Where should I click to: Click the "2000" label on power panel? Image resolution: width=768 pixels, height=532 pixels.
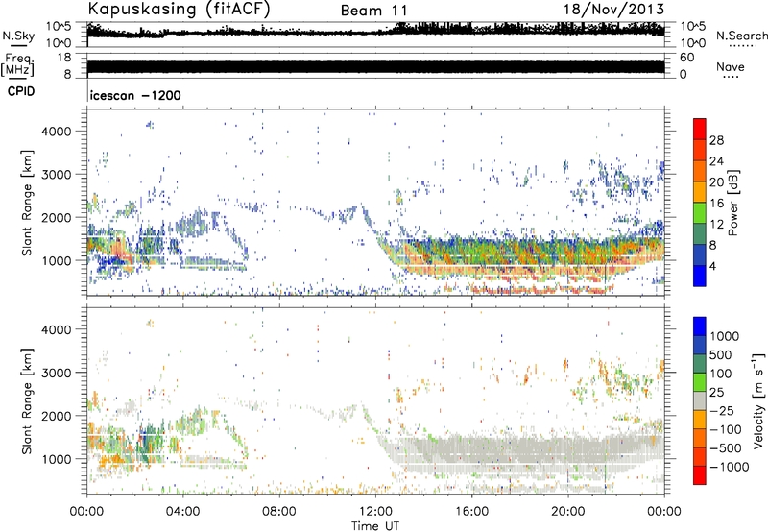[x=56, y=217]
